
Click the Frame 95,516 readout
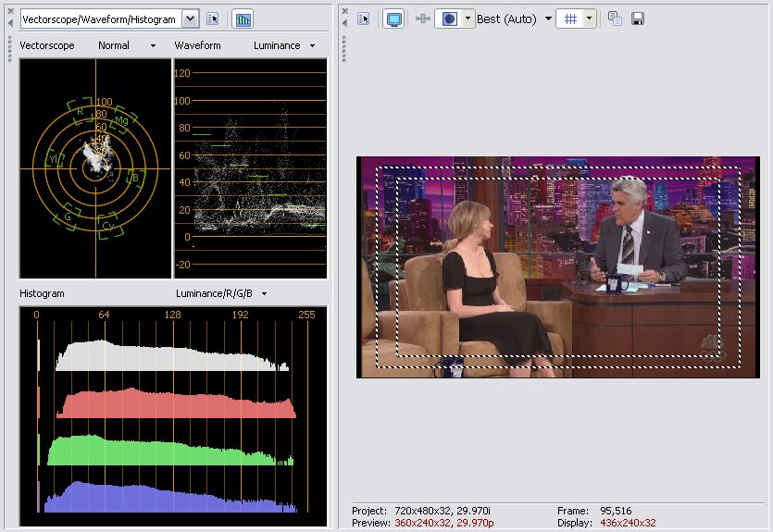594,511
